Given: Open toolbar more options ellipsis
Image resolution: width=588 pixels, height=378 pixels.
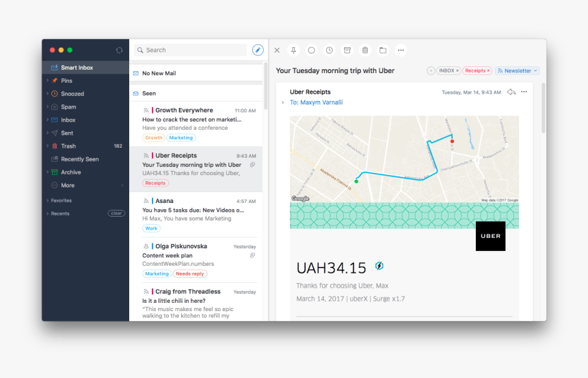Looking at the screenshot, I should coord(401,50).
